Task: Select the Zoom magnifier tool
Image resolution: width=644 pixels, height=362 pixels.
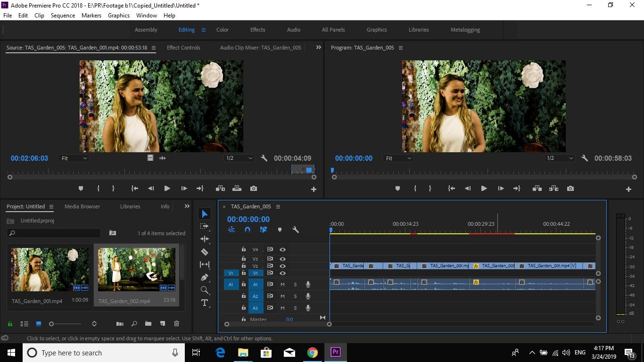Action: pyautogui.click(x=205, y=290)
